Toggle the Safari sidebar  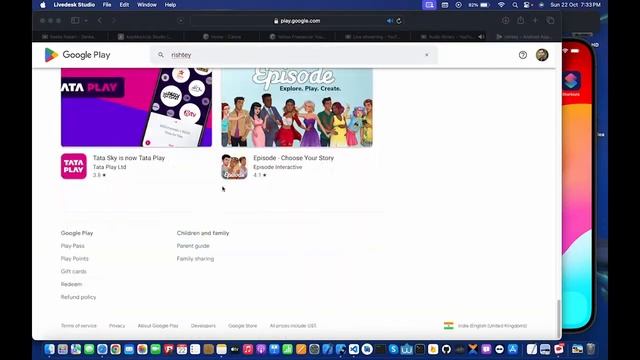coord(75,20)
